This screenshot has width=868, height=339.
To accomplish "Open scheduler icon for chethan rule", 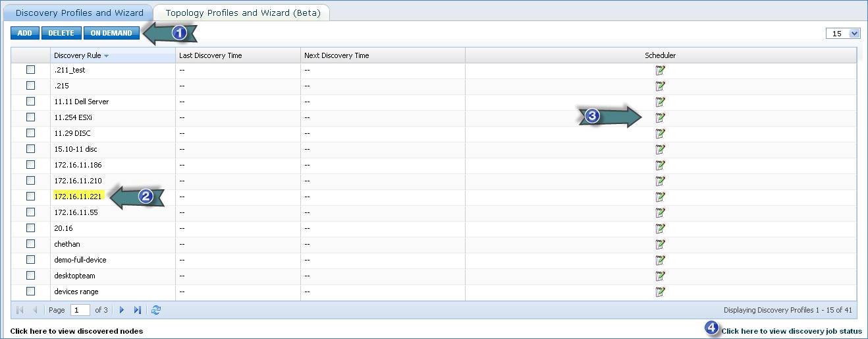I will [x=660, y=244].
